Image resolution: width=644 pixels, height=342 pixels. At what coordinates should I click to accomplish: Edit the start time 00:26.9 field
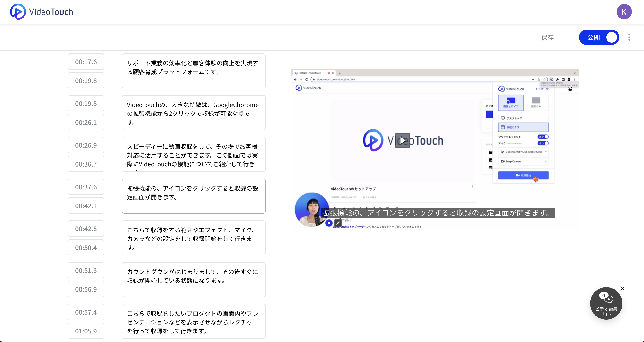pyautogui.click(x=86, y=145)
